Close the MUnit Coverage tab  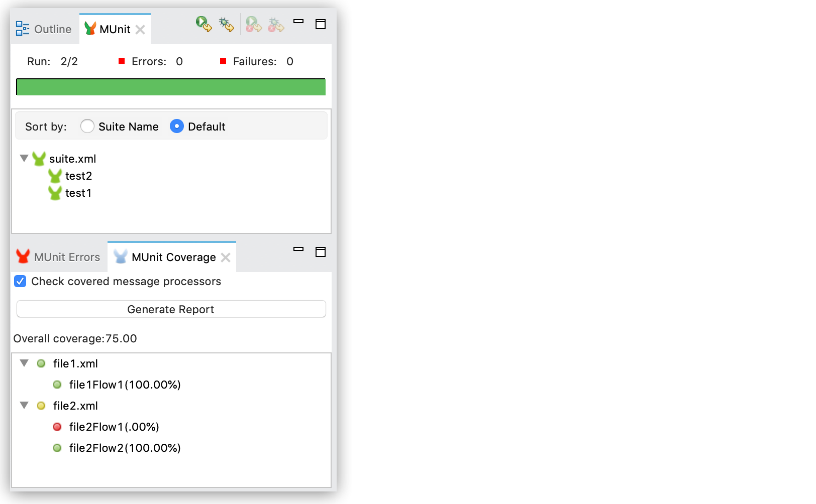226,258
